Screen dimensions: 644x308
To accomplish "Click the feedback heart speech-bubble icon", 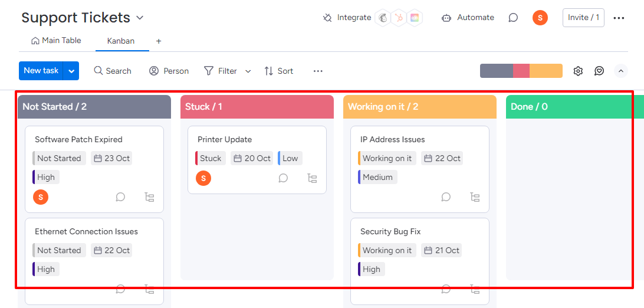I will pos(599,71).
